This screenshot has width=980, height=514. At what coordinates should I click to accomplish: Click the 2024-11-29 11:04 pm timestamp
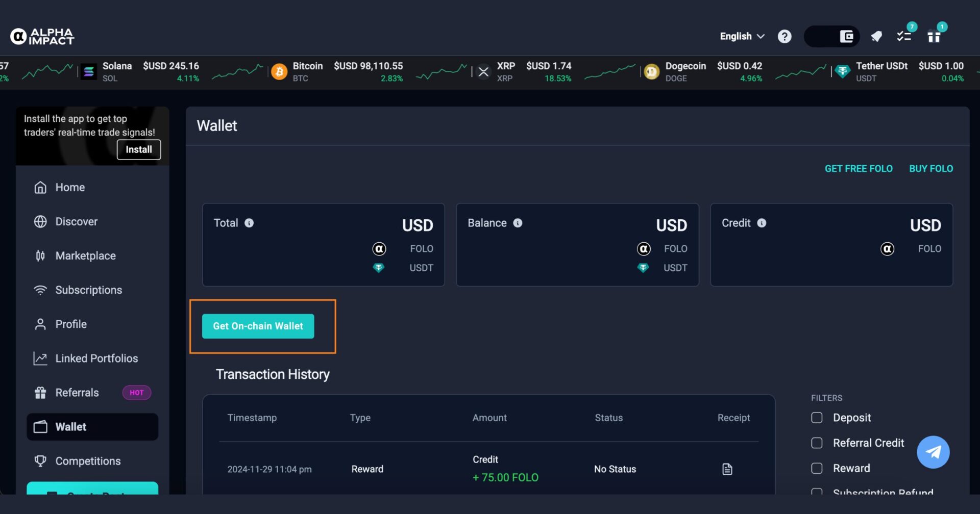(269, 469)
